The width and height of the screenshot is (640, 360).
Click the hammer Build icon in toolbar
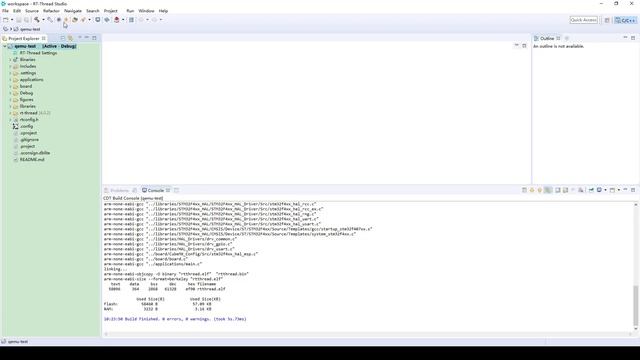(x=37, y=20)
